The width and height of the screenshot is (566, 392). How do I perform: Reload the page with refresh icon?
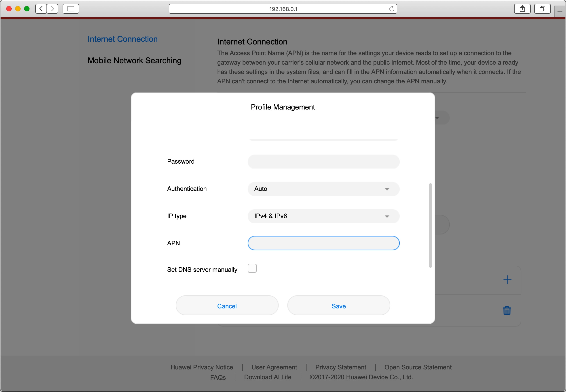click(392, 9)
